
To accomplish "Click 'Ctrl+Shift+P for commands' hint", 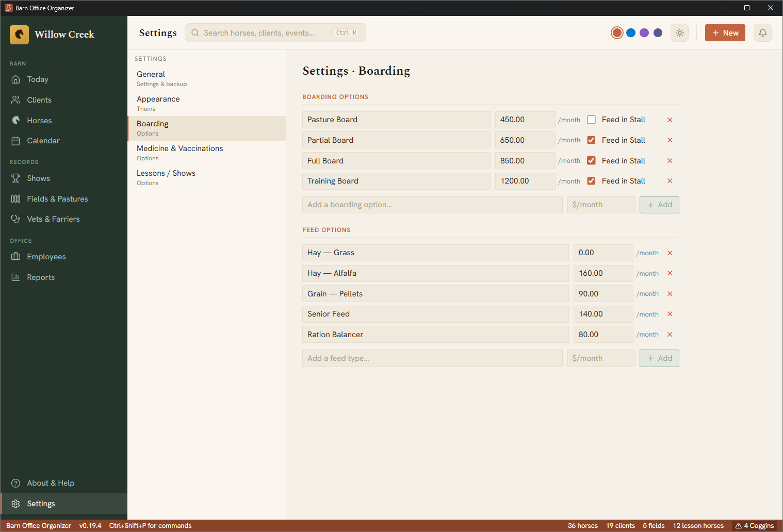I will point(150,526).
